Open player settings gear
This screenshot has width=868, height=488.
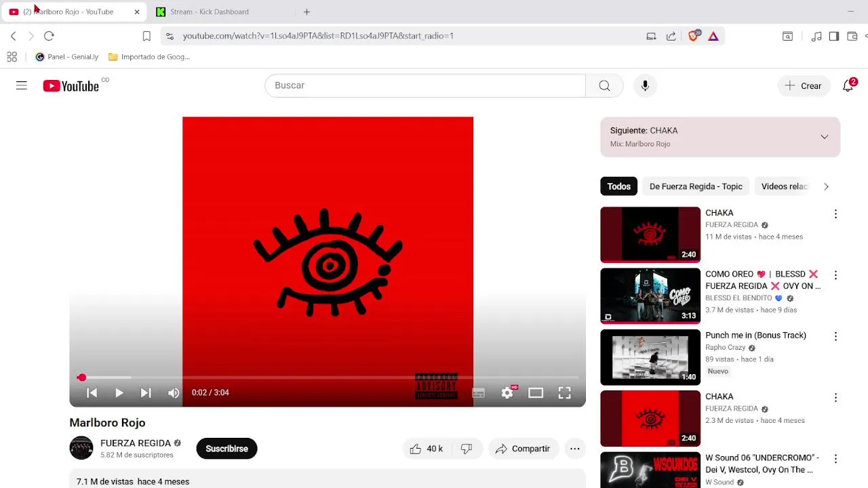[507, 393]
